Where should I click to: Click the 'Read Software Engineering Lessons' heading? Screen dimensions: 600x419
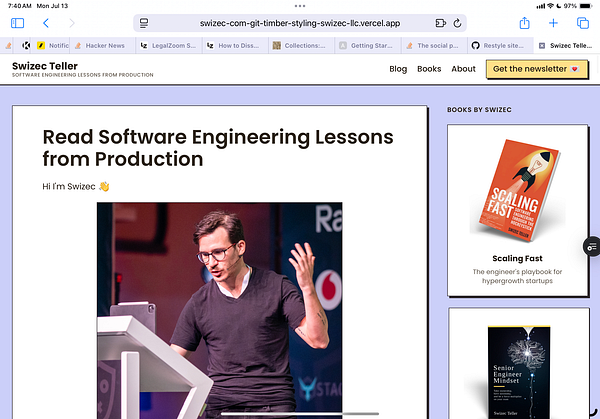click(x=218, y=148)
